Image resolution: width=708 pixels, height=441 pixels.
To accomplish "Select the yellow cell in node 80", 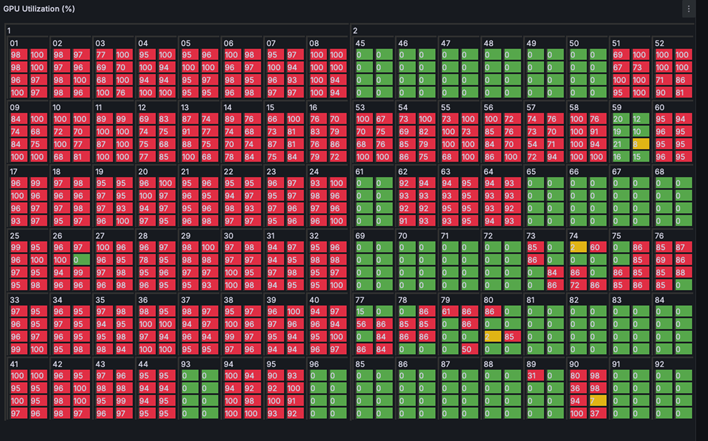I will pos(493,336).
